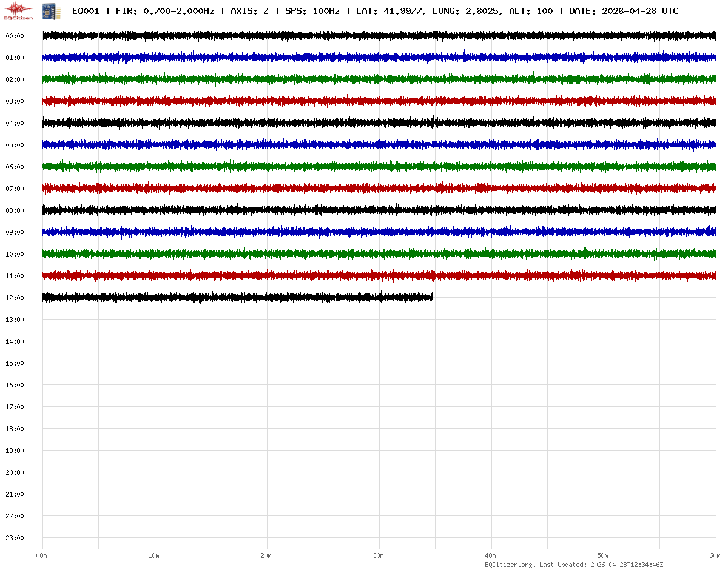Select the EQ001 station ID in header
Image resolution: width=728 pixels, height=570 pixels.
pyautogui.click(x=86, y=11)
